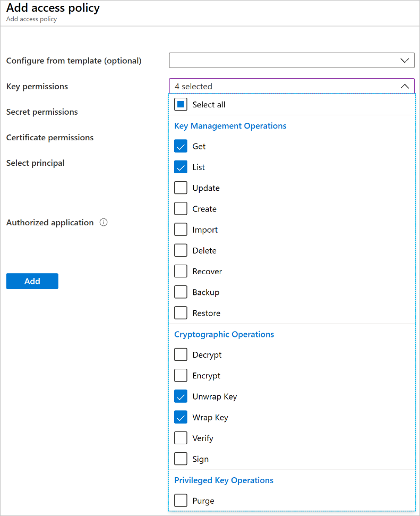Viewport: 420px width, 516px height.
Task: Tick the Delete permission checkbox
Action: click(181, 250)
